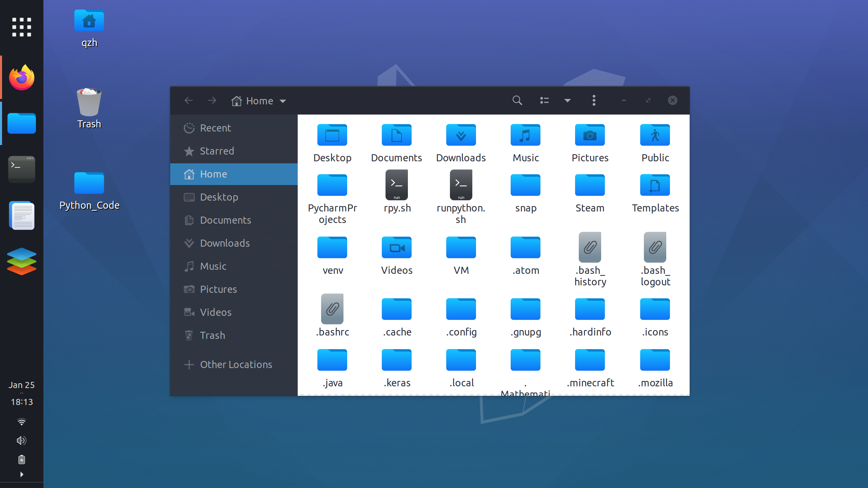
Task: Open Trash from the sidebar
Action: click(x=234, y=335)
